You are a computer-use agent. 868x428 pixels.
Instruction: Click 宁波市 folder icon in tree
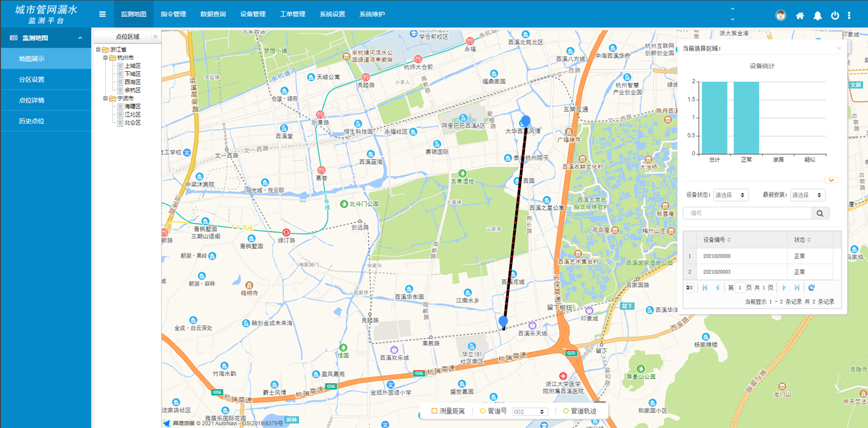pos(112,99)
